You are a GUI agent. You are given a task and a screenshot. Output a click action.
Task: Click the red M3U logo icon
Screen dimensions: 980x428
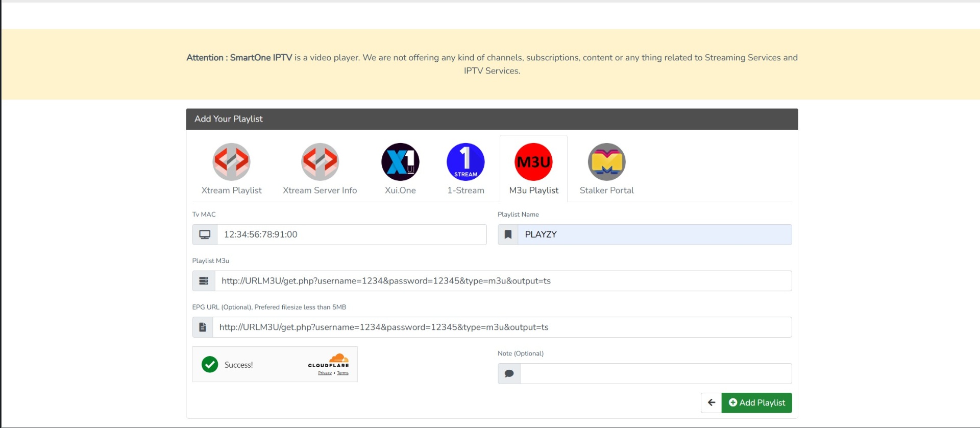(534, 161)
